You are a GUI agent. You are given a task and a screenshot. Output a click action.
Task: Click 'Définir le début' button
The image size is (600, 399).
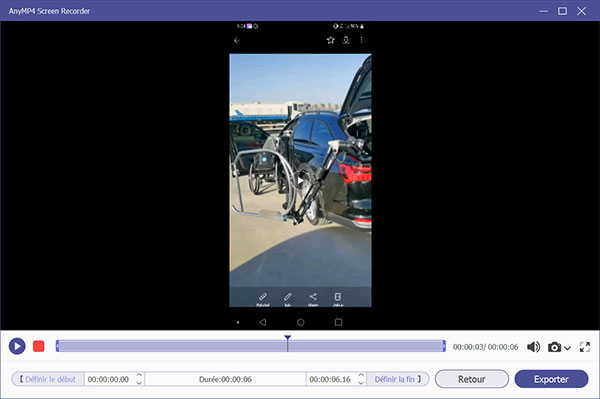(48, 379)
